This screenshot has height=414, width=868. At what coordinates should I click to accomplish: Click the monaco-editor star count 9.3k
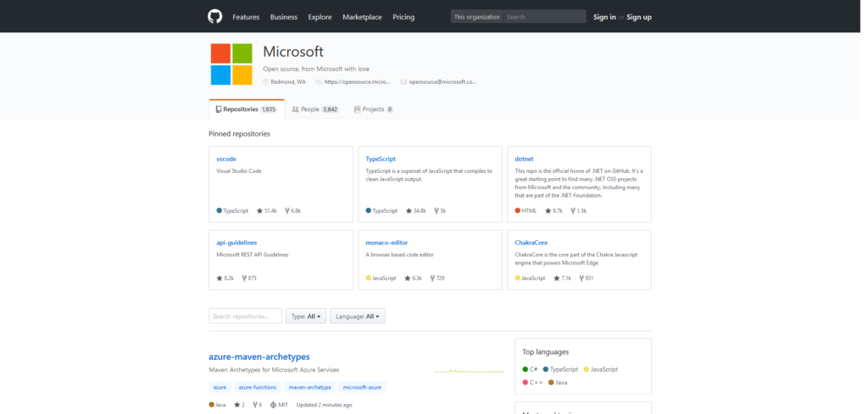click(413, 278)
